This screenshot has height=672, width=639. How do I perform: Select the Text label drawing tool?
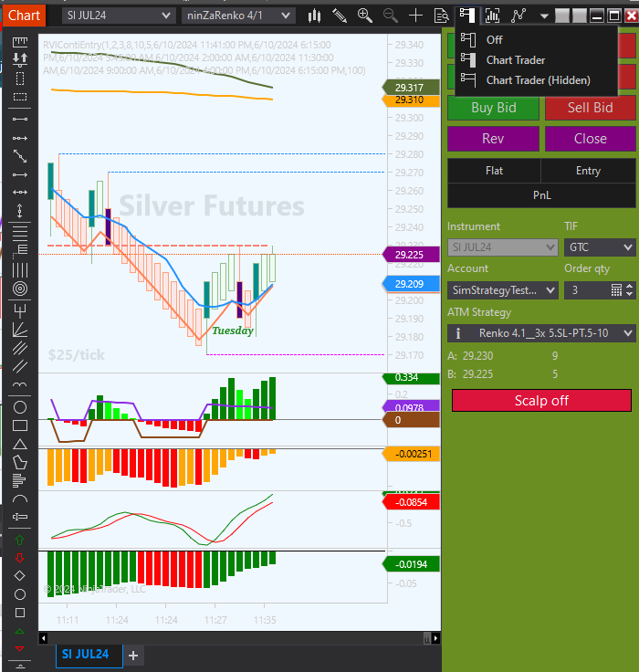[20, 517]
